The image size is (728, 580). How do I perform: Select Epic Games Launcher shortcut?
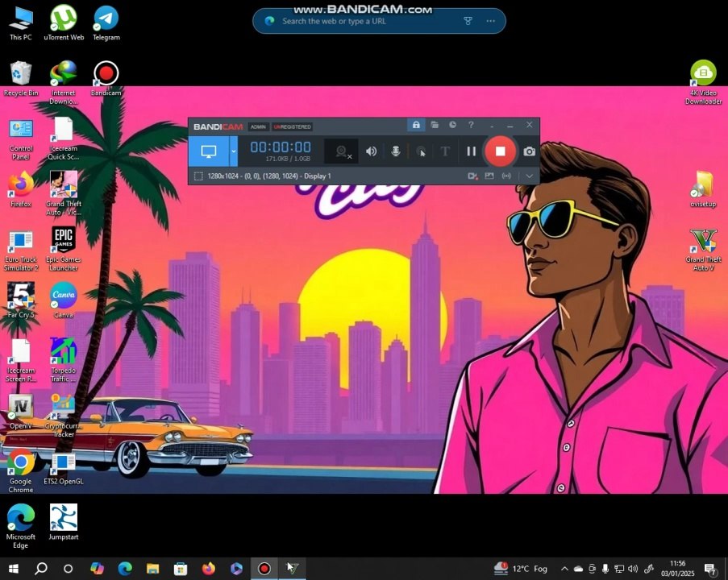pos(64,249)
